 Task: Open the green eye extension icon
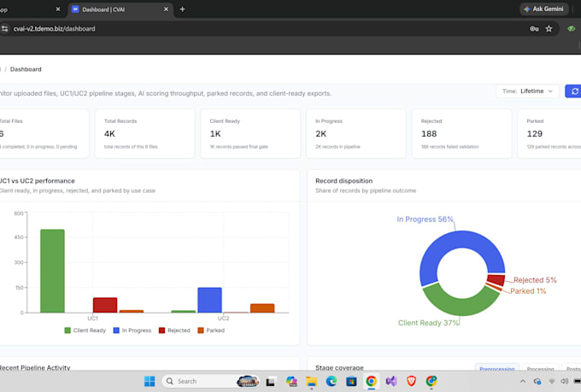[x=571, y=28]
